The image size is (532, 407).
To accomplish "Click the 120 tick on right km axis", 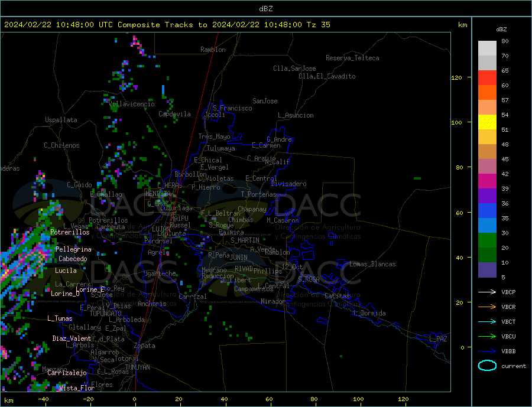I will tap(457, 77).
